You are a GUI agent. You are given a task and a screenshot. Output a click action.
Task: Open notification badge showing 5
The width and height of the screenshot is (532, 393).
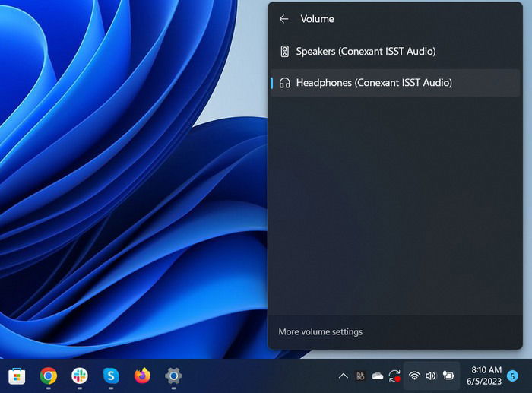(512, 376)
